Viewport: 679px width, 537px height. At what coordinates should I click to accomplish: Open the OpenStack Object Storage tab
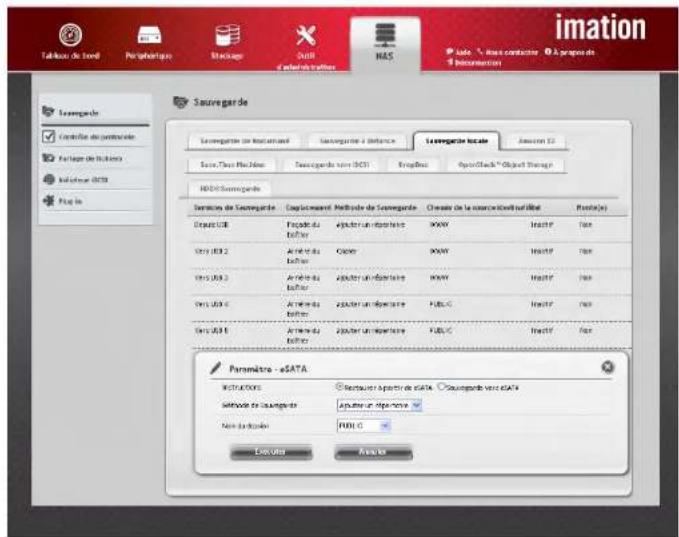505,165
